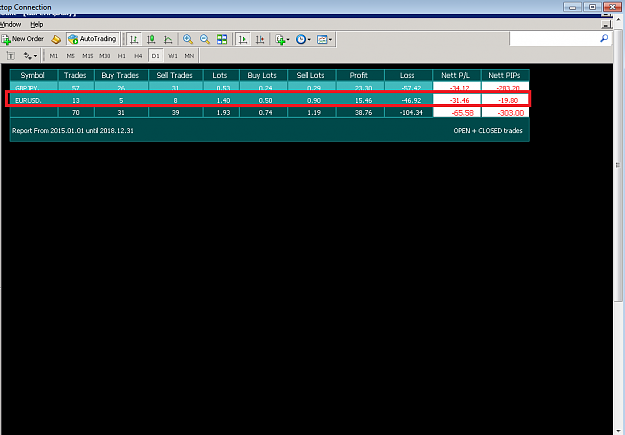Open the templates dropdown
Image resolution: width=625 pixels, height=435 pixels.
(x=324, y=39)
